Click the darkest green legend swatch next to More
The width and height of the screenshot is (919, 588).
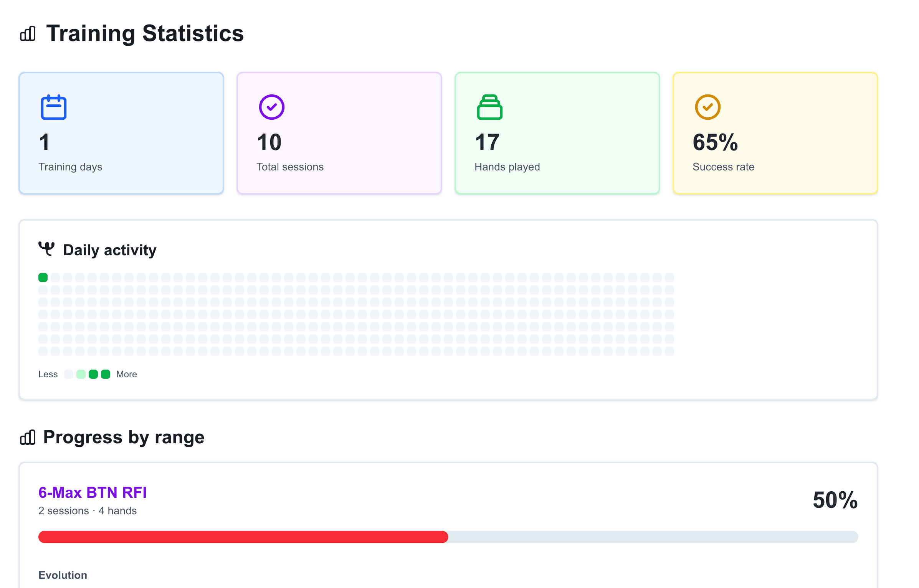click(106, 374)
